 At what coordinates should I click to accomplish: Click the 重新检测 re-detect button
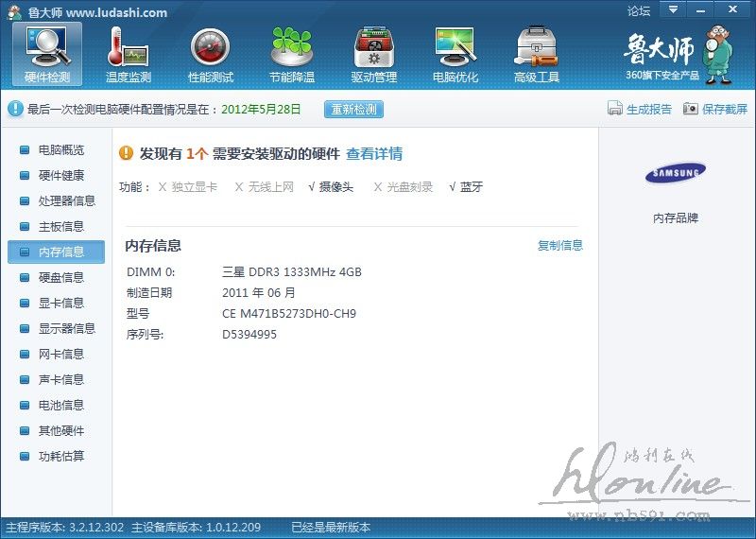[353, 109]
